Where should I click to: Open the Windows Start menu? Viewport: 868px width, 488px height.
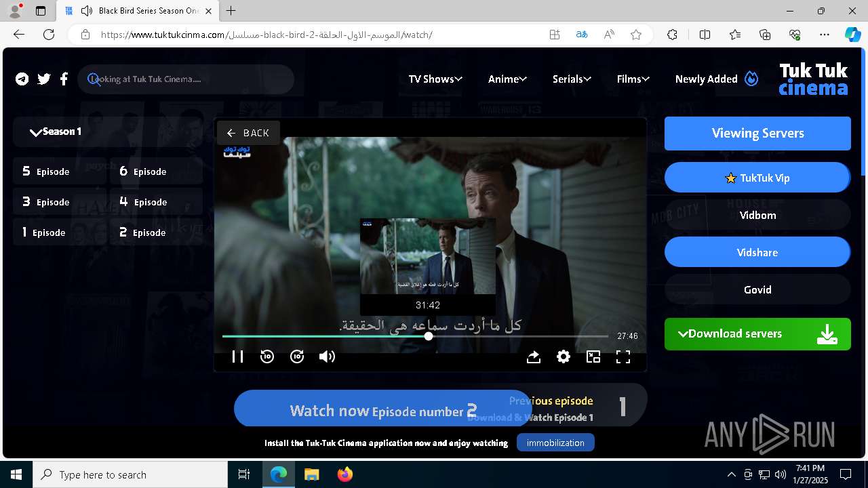[16, 474]
